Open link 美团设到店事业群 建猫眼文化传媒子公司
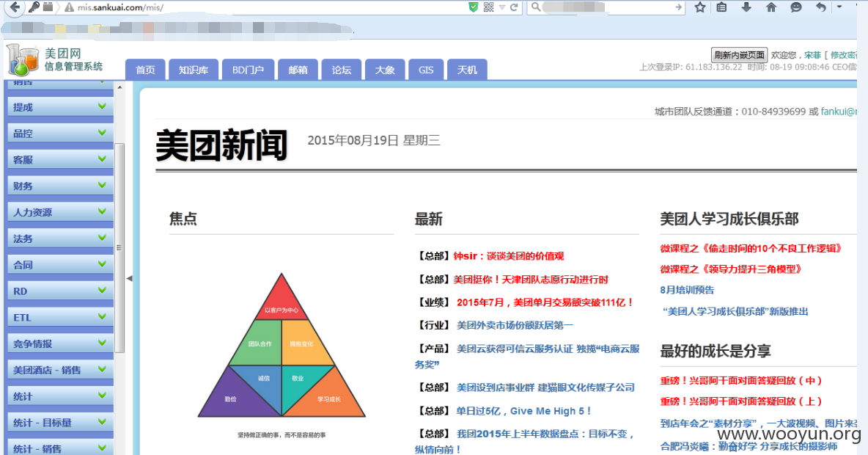The height and width of the screenshot is (455, 868). pos(545,387)
